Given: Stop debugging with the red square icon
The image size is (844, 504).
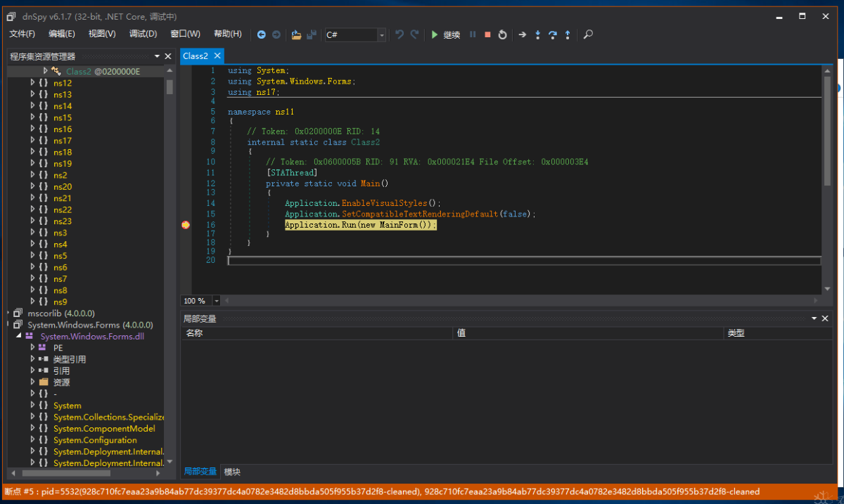Looking at the screenshot, I should 487,34.
